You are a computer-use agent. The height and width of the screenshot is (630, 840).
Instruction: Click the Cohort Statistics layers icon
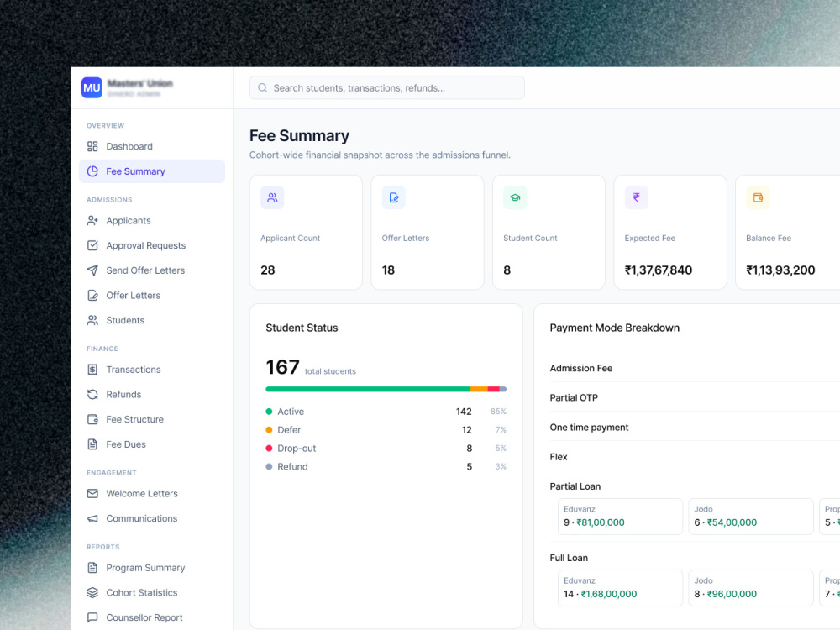click(92, 592)
